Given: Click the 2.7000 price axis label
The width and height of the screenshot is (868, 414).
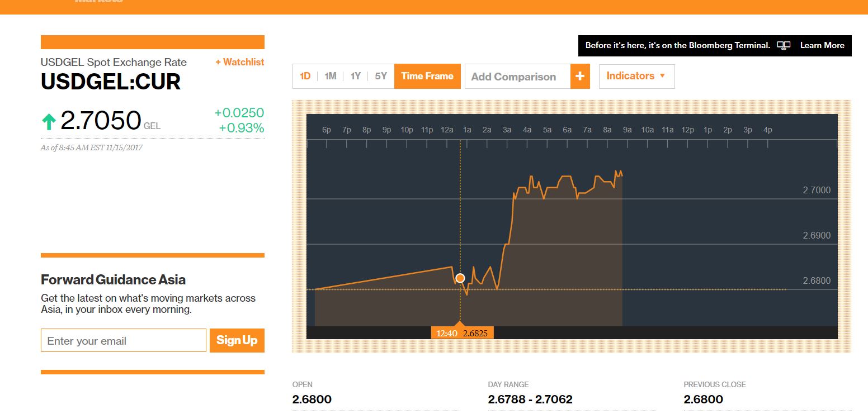Looking at the screenshot, I should pyautogui.click(x=817, y=191).
